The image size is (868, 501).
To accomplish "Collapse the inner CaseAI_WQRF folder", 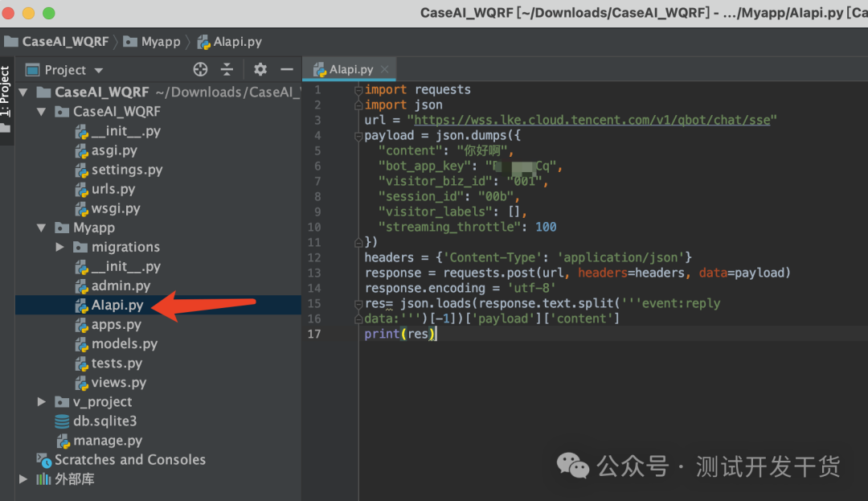I will 42,111.
